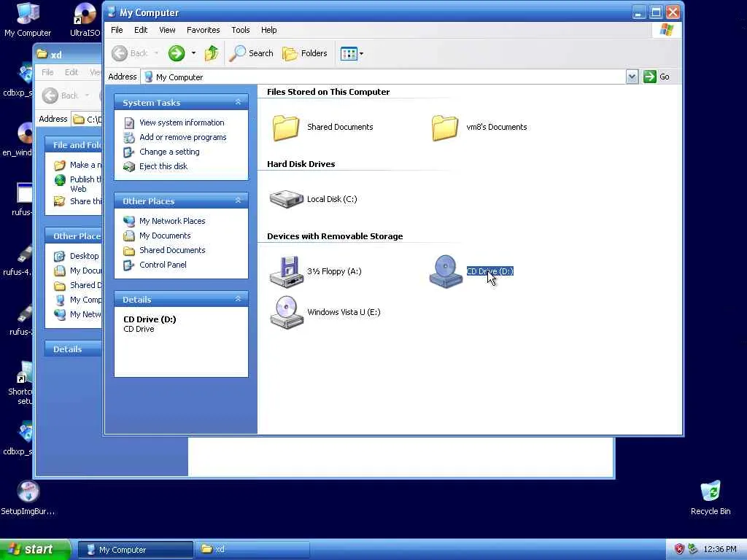Click the Recycle Bin desktop icon
The width and height of the screenshot is (747, 560).
point(711,497)
